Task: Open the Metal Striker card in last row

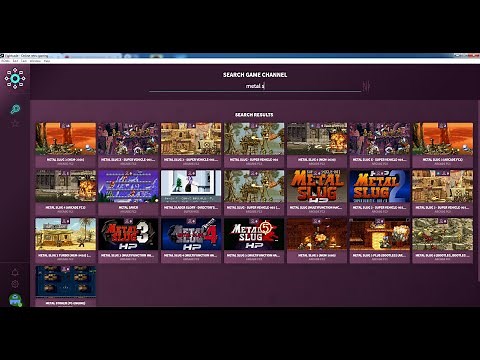Action: tap(65, 286)
